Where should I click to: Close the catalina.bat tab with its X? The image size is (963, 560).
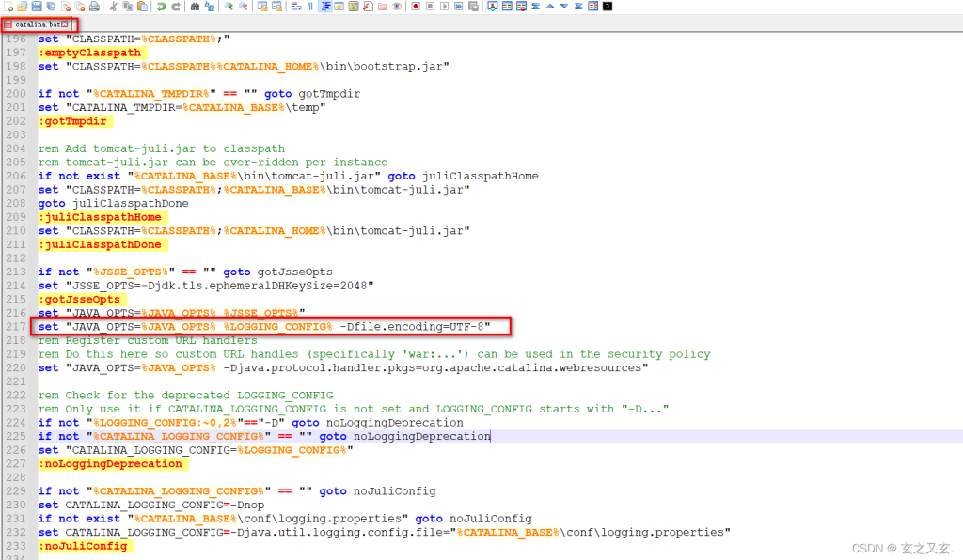pyautogui.click(x=65, y=24)
